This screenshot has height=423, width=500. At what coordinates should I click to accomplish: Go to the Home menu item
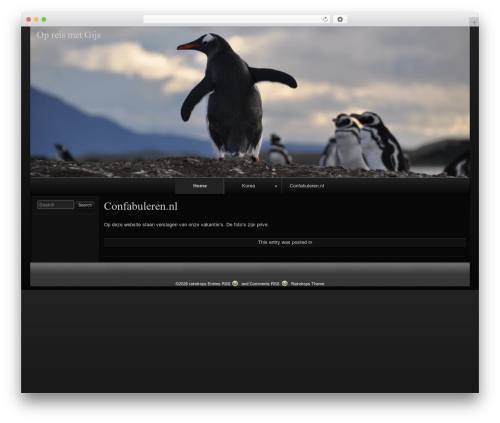pos(200,186)
